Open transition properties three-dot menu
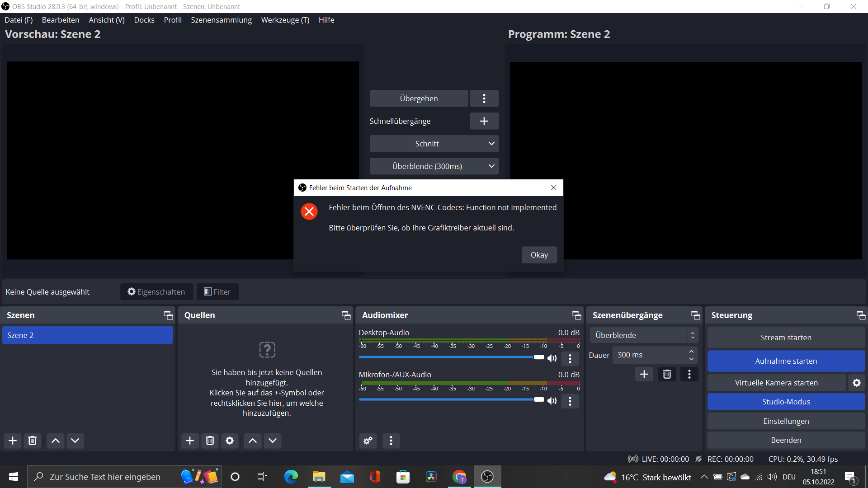868x488 pixels. (689, 374)
